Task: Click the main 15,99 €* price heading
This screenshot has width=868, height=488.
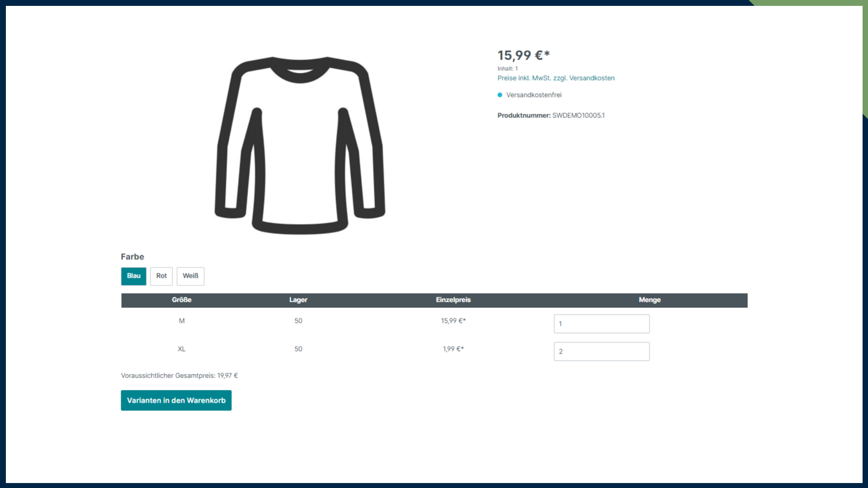Action: (x=523, y=56)
